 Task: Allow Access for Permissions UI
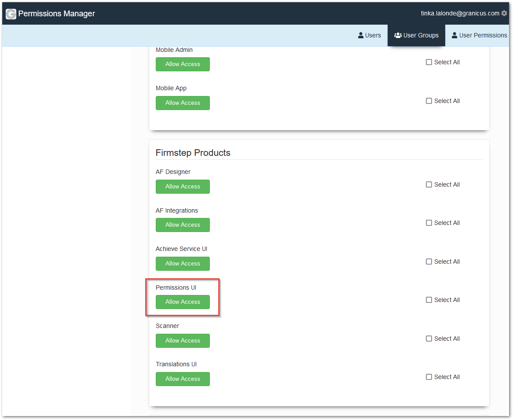[183, 302]
